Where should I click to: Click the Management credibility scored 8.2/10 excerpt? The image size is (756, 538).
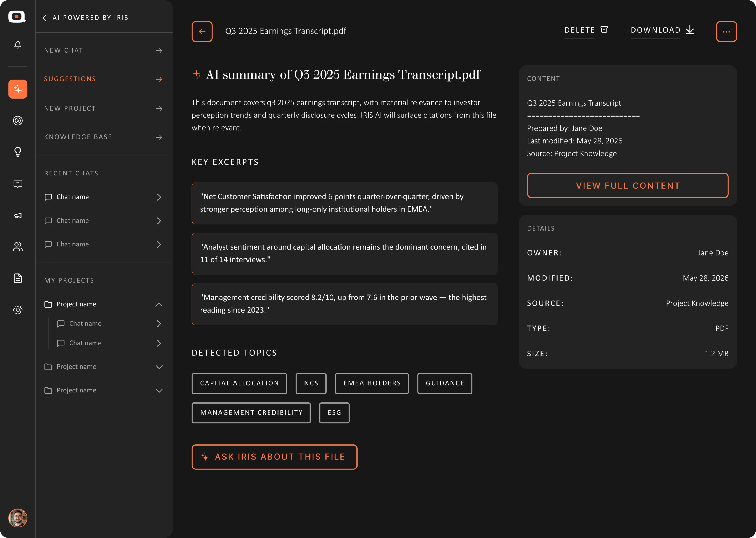(x=345, y=304)
